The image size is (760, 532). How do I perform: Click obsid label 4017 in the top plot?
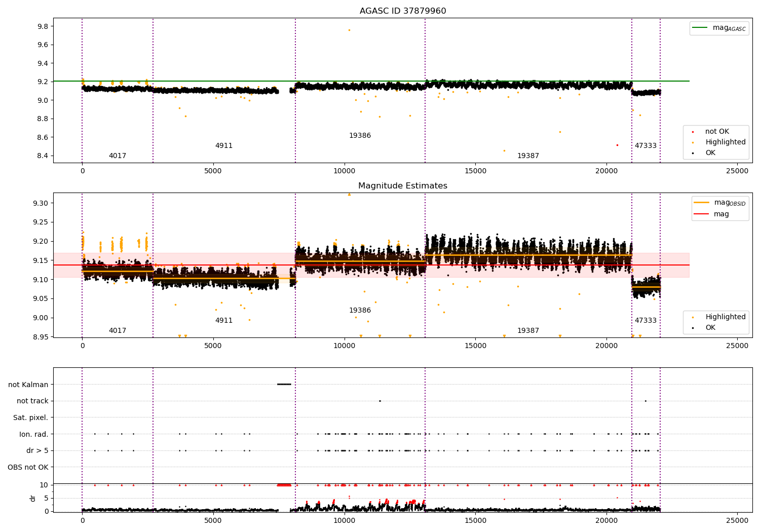[x=118, y=156]
